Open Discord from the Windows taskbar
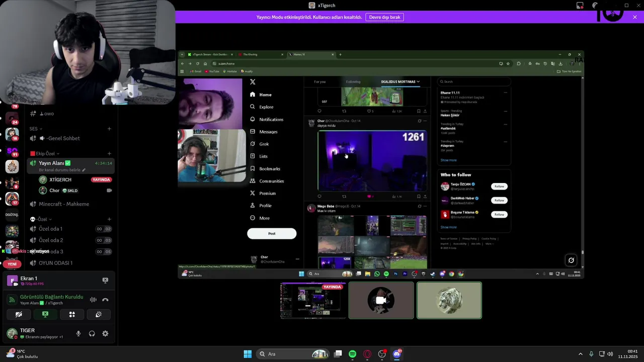 coord(396,354)
